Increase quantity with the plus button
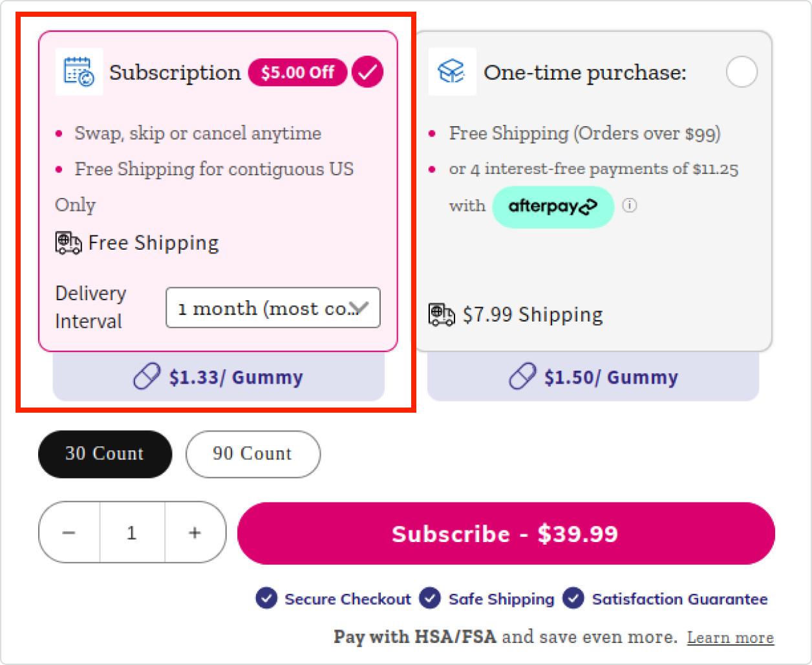Viewport: 812px width, 665px height. (x=195, y=532)
